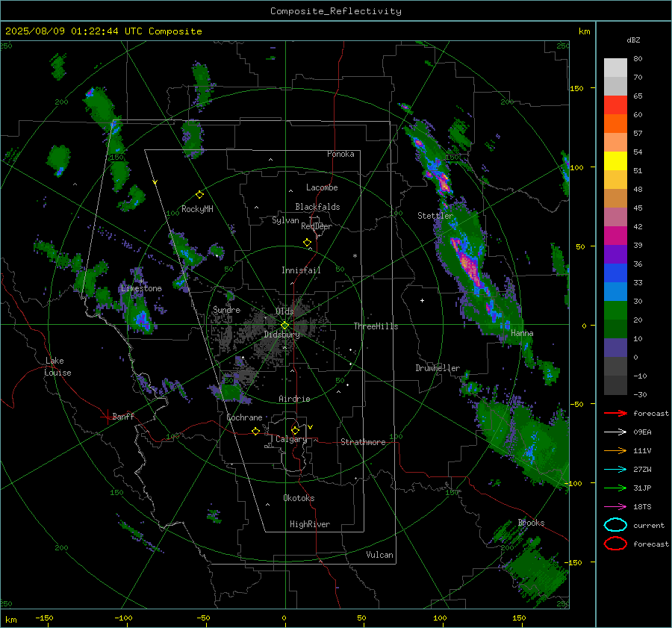Click the Cochrane label
Viewport: 672px width, 628px height.
244,417
